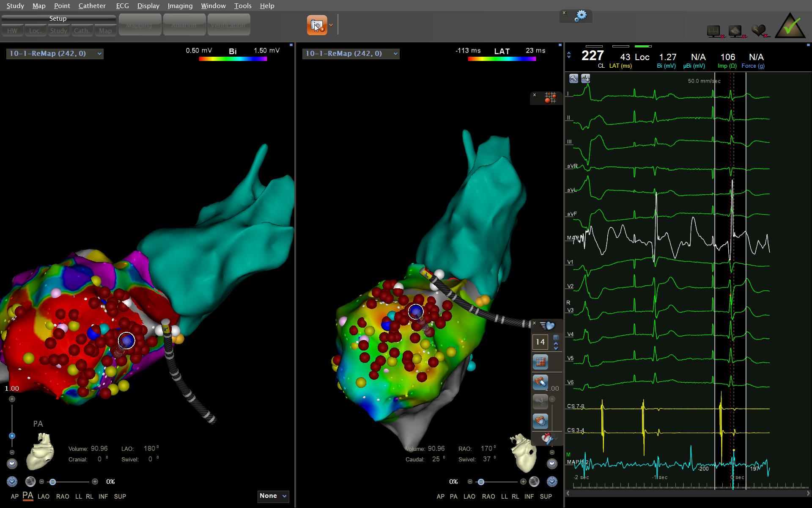Click the lasso area selection tool
This screenshot has height=508, width=812.
(x=540, y=421)
